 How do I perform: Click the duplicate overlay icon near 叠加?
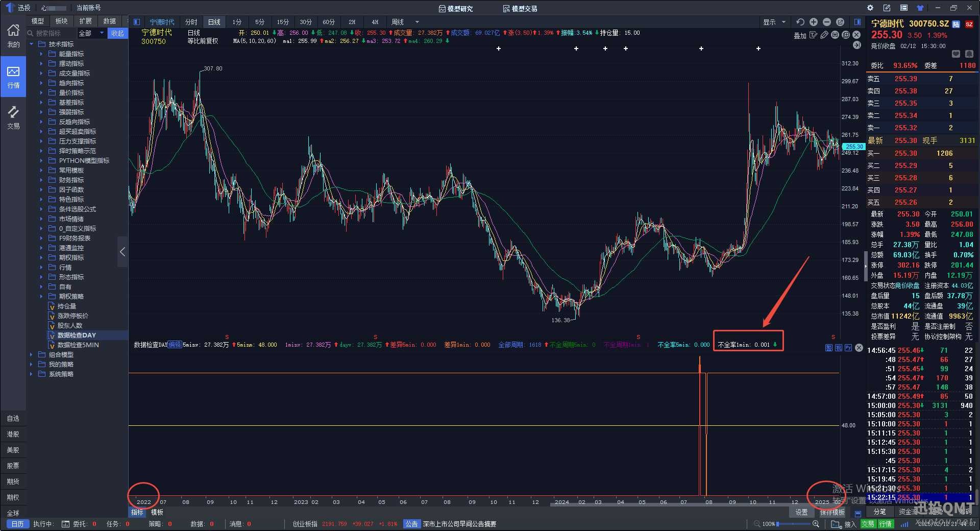click(846, 35)
